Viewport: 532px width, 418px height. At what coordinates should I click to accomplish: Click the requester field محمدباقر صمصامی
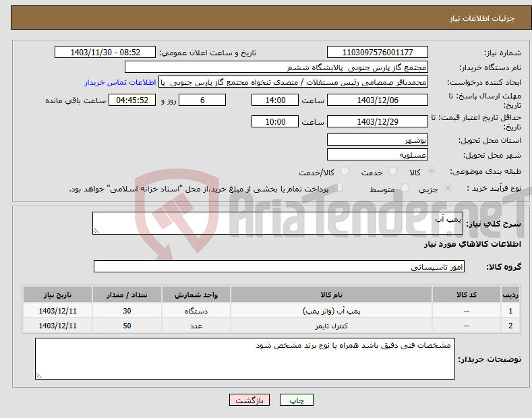pos(293,82)
